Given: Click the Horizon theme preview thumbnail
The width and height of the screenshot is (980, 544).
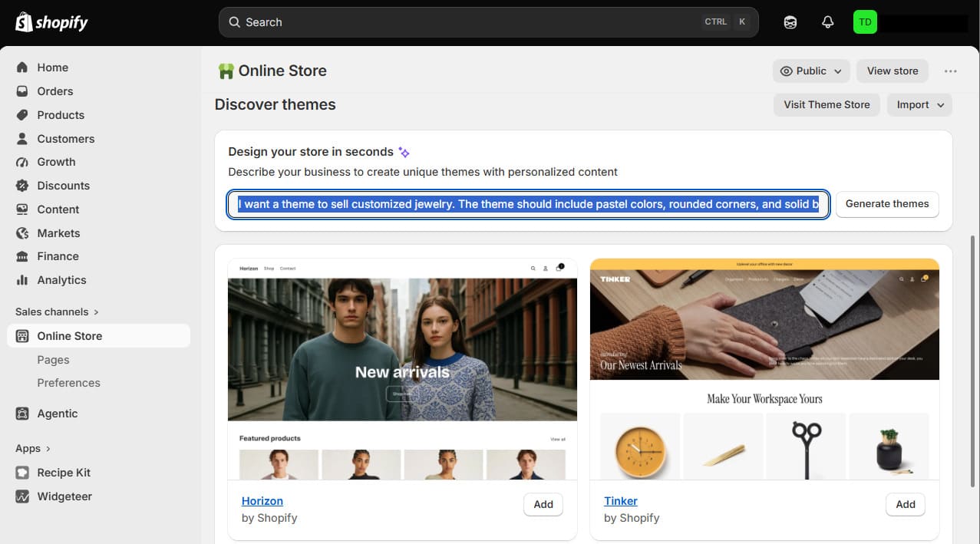Looking at the screenshot, I should tap(402, 369).
